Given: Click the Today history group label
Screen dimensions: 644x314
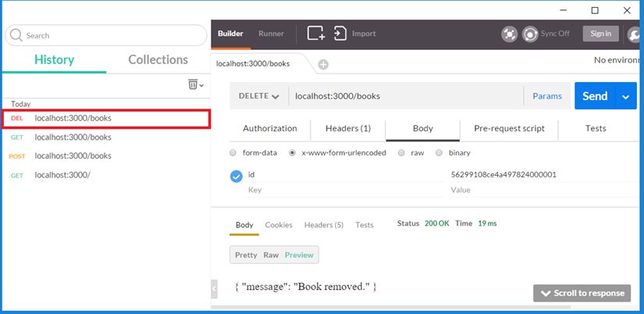Looking at the screenshot, I should (20, 105).
